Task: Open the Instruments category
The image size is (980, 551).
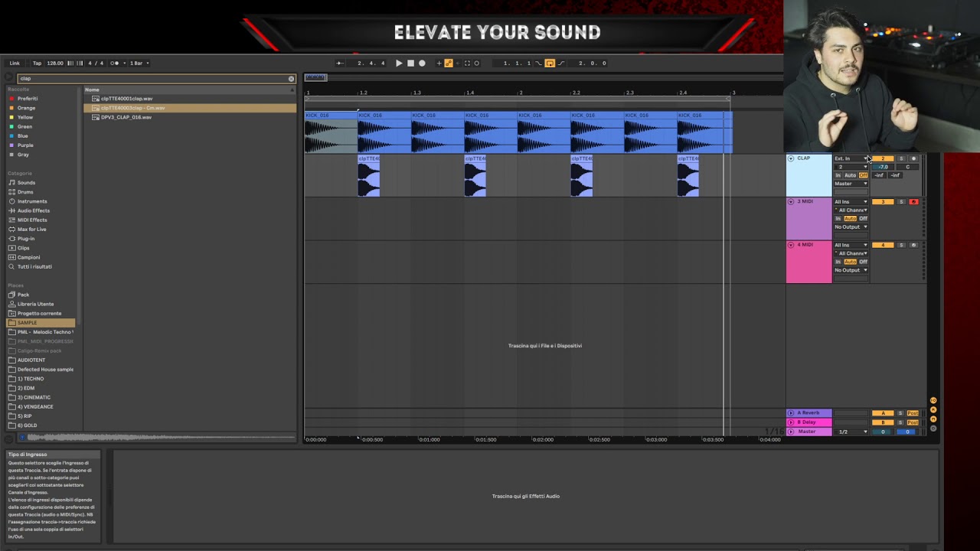Action: tap(32, 201)
